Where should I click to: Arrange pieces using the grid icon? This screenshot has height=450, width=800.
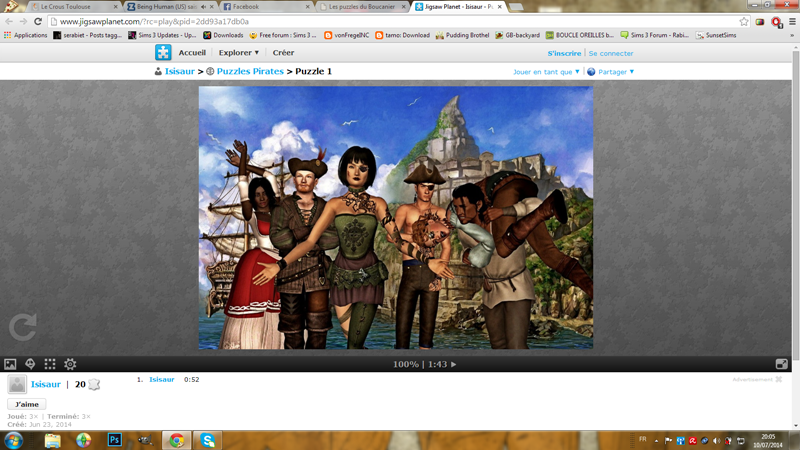[x=50, y=364]
